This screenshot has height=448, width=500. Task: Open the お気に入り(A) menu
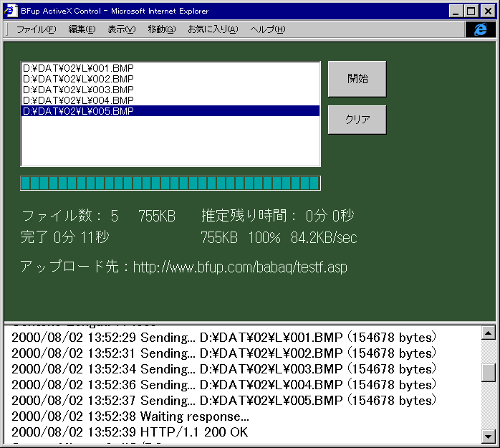(213, 29)
